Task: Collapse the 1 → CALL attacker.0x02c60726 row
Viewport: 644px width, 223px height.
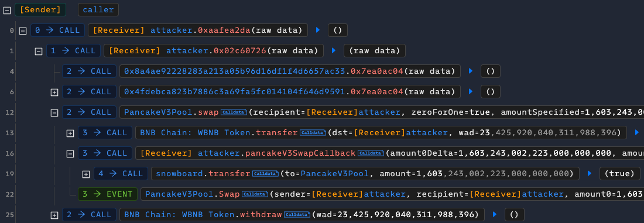Action: coord(38,51)
